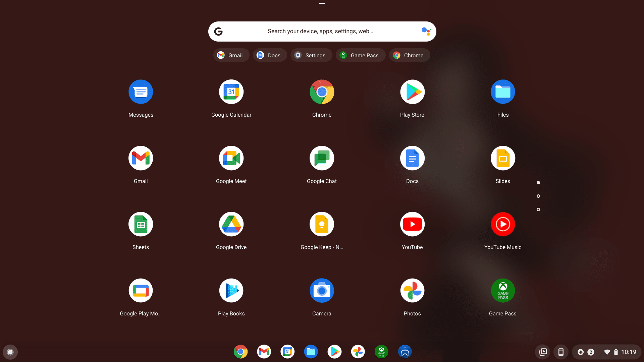Open the Docs suggestion chip
The image size is (644, 362).
(270, 55)
